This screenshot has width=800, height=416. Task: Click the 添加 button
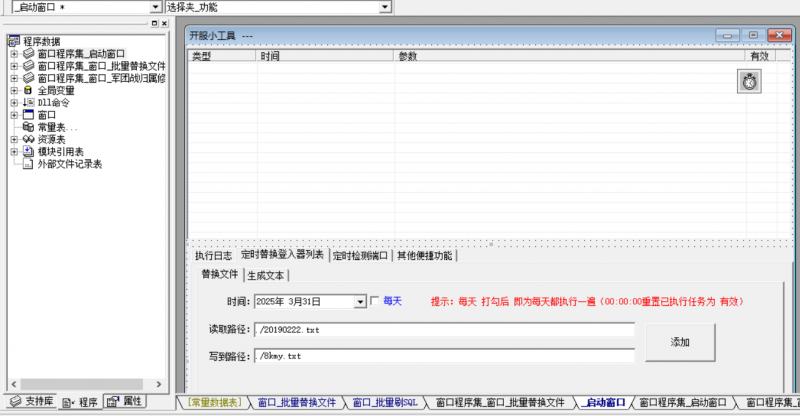pos(679,342)
